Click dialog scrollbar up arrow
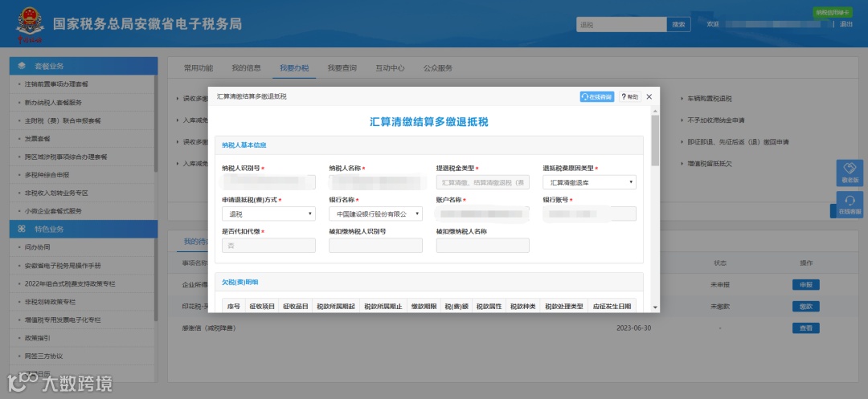The image size is (868, 399). [656, 111]
